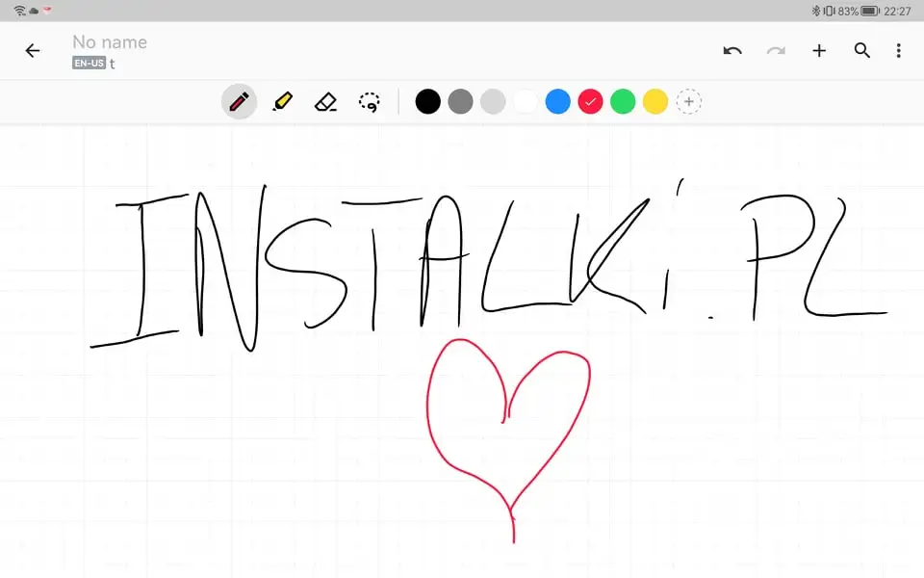Open search with magnifier icon
This screenshot has width=924, height=578.
tap(862, 51)
